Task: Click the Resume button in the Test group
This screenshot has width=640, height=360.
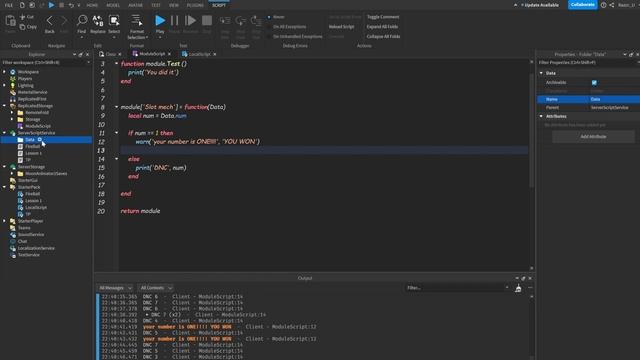Action: click(x=190, y=20)
